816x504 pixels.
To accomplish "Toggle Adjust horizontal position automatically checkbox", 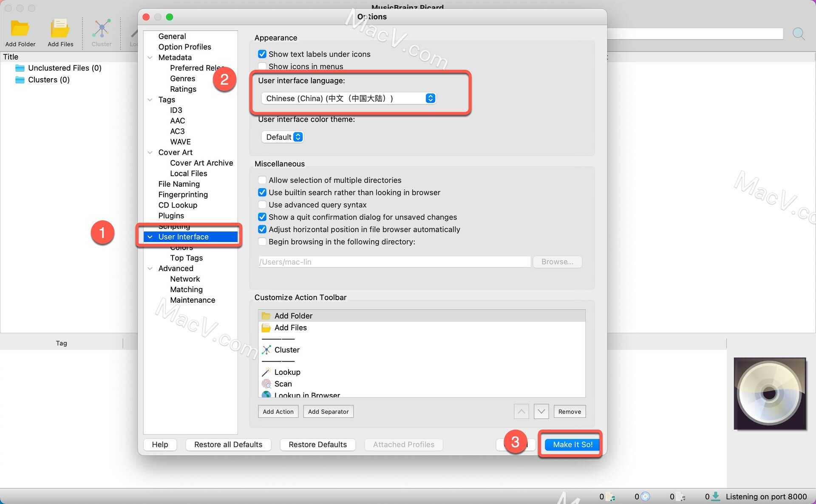I will click(262, 230).
